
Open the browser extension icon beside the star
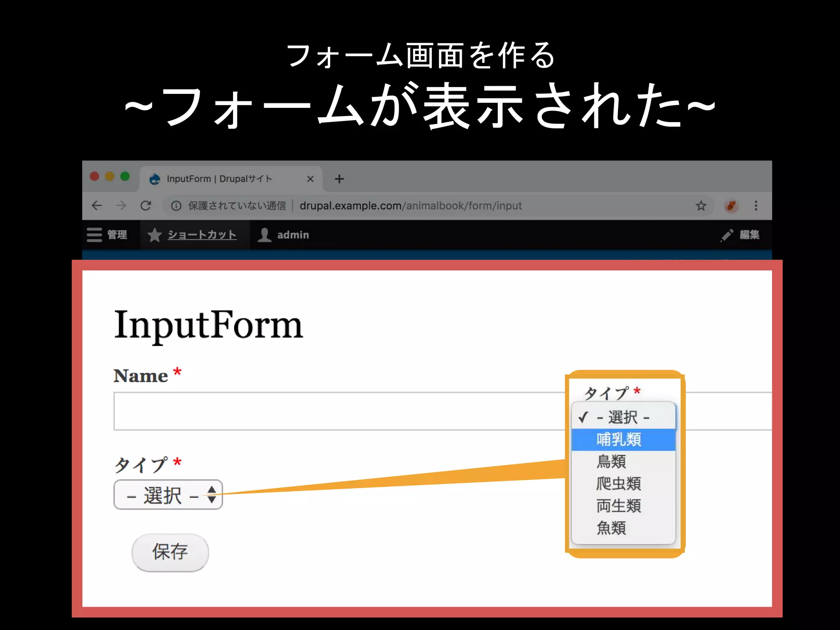click(x=731, y=205)
